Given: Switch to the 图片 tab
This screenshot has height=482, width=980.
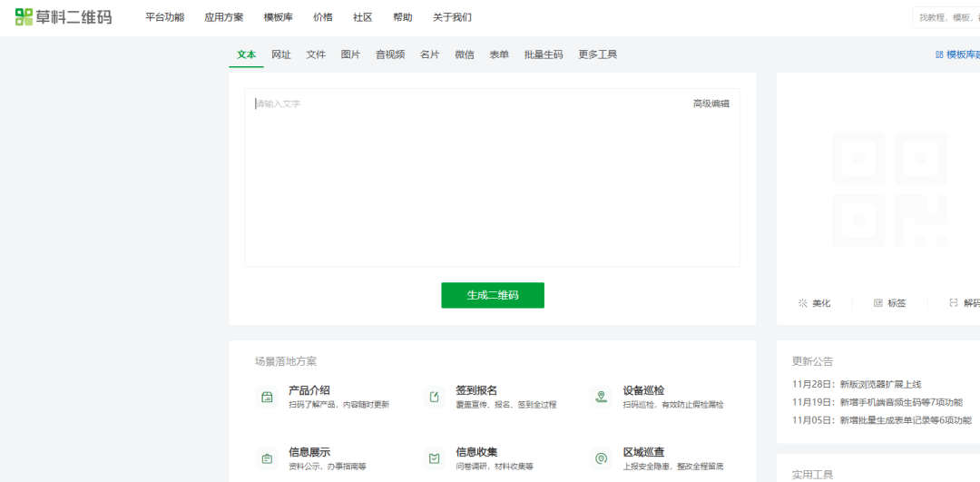Looking at the screenshot, I should (x=350, y=54).
